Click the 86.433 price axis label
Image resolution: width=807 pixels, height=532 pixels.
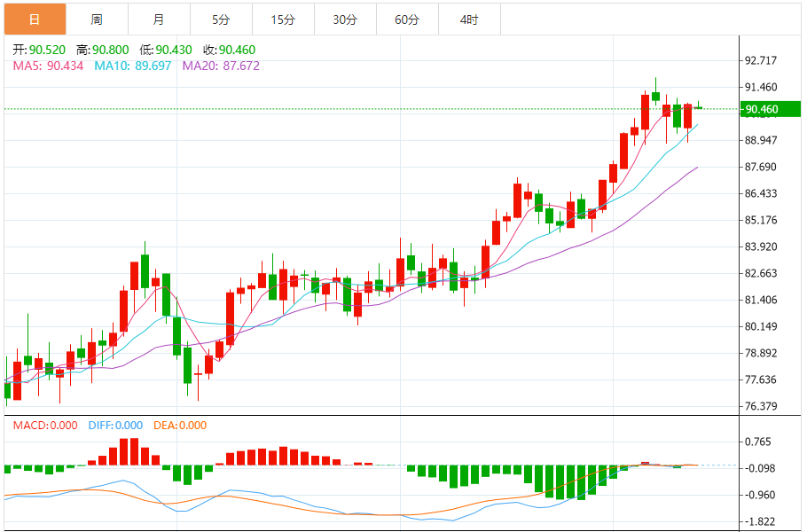[761, 193]
